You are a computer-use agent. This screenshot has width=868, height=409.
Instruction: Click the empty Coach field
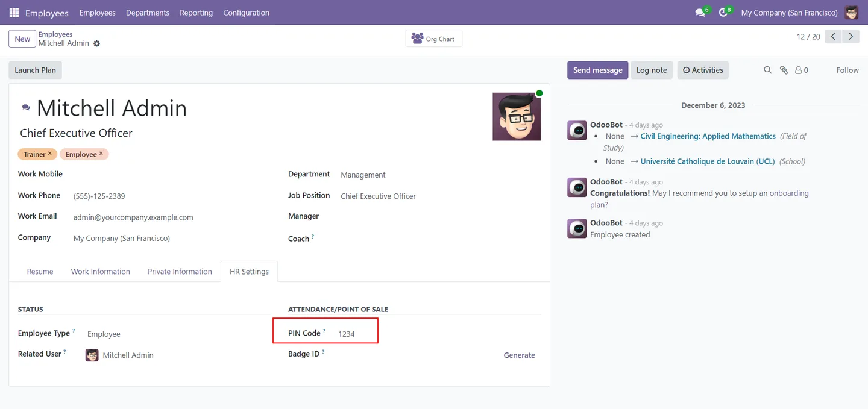pos(439,238)
